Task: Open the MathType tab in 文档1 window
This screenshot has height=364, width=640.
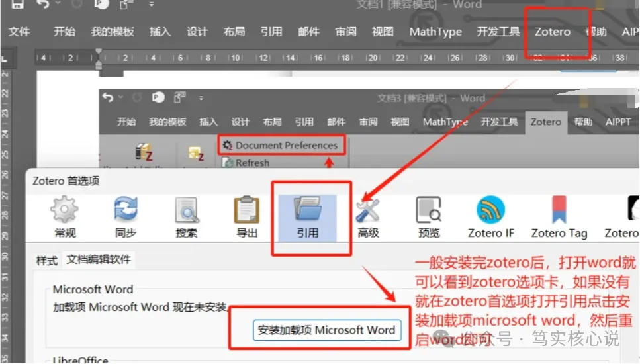Action: click(435, 32)
